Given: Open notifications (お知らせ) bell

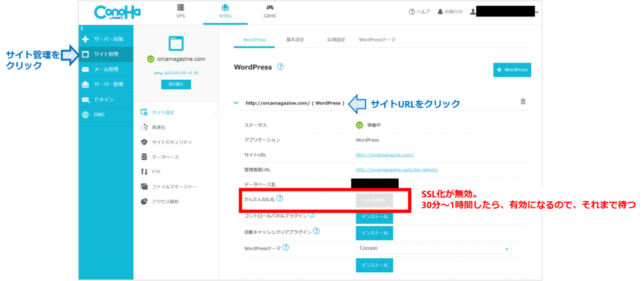Looking at the screenshot, I should pyautogui.click(x=450, y=12).
